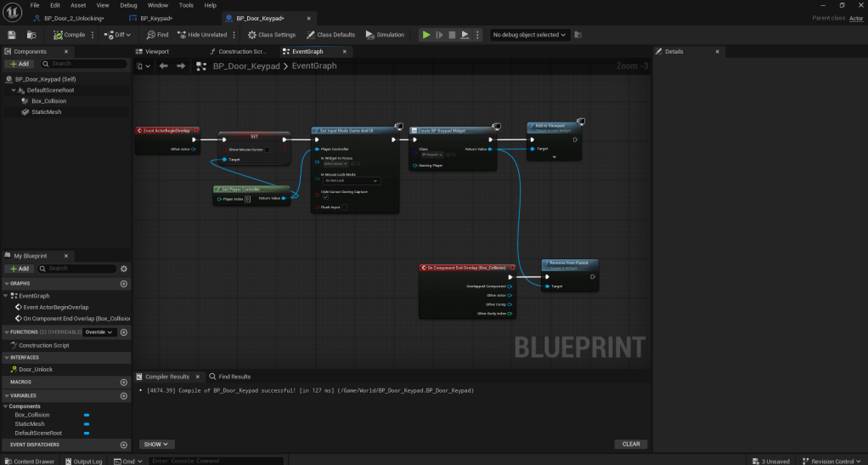Click the CLEAR button in compiler results

pyautogui.click(x=631, y=444)
